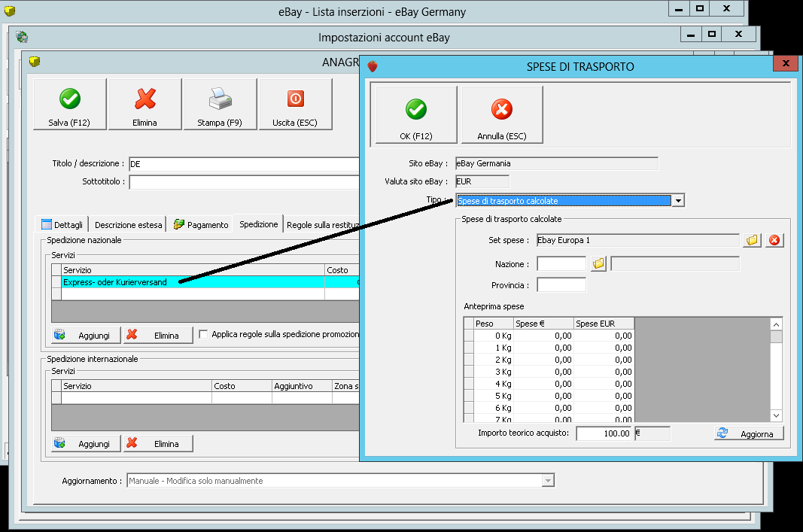Click the Peso column header
This screenshot has width=803, height=532.
click(x=494, y=324)
